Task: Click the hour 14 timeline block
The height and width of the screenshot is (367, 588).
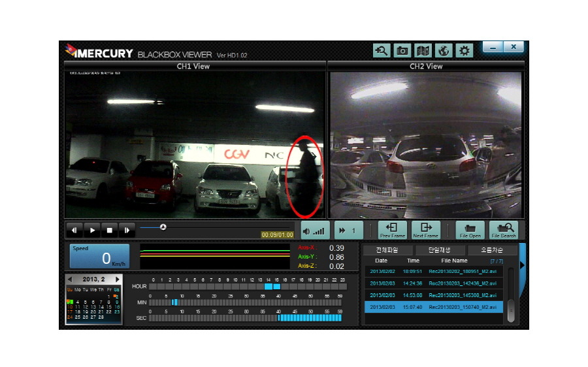Action: point(269,287)
